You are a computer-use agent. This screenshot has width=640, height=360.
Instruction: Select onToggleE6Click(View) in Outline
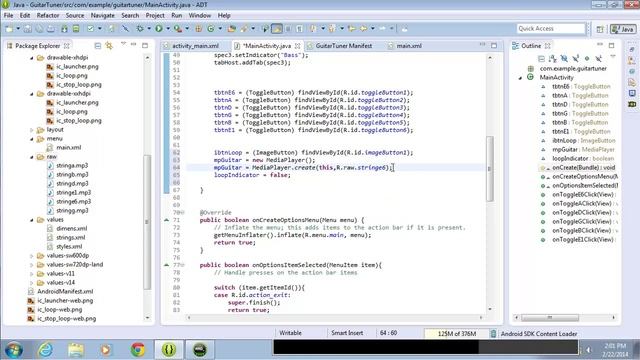583,195
